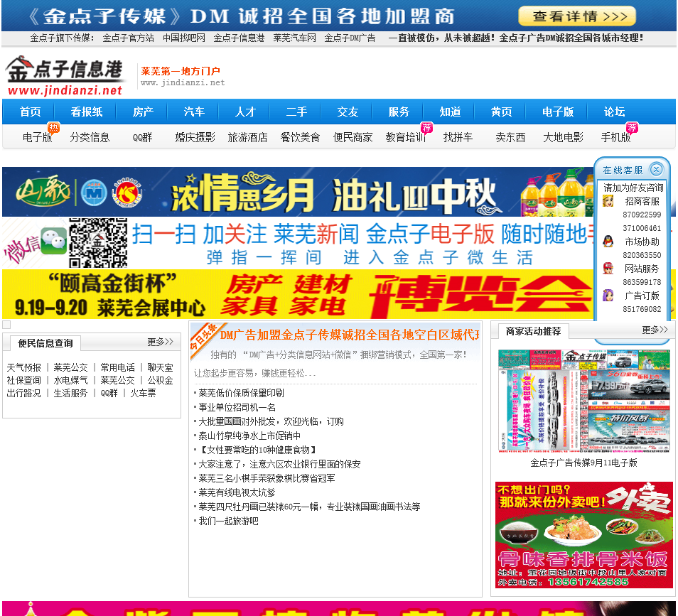
Task: Open the 出行路况 quick link
Action: tap(23, 393)
